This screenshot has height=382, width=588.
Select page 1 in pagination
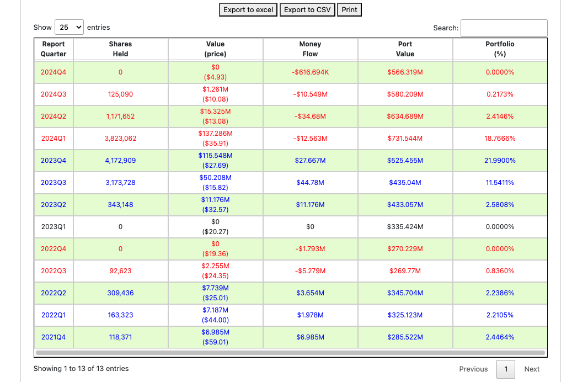[505, 369]
